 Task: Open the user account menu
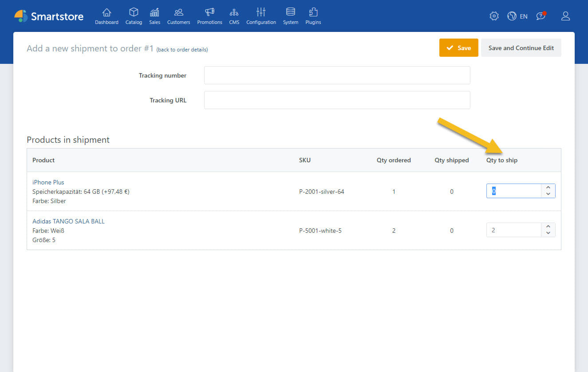coord(565,16)
